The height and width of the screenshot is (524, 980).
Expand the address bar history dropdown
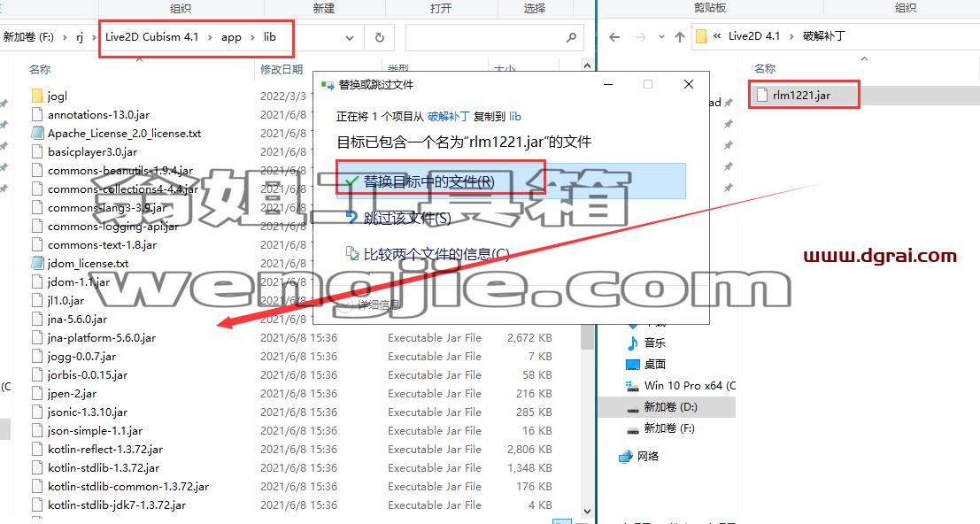350,37
